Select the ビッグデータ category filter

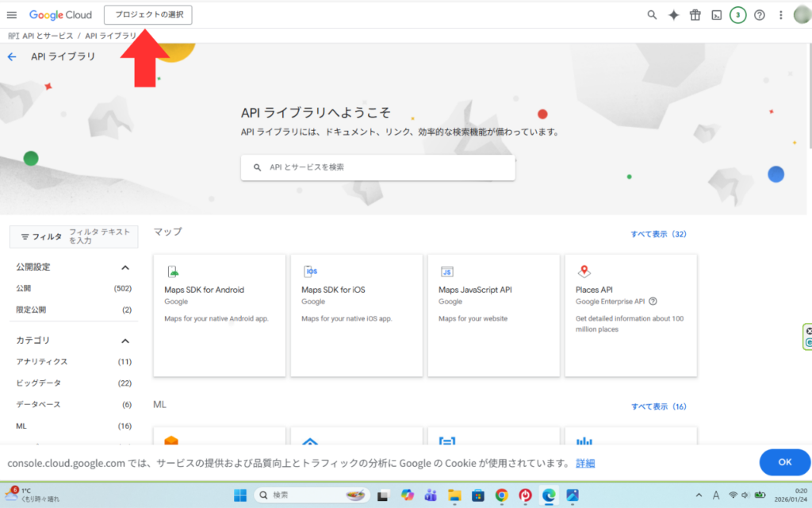pyautogui.click(x=38, y=383)
